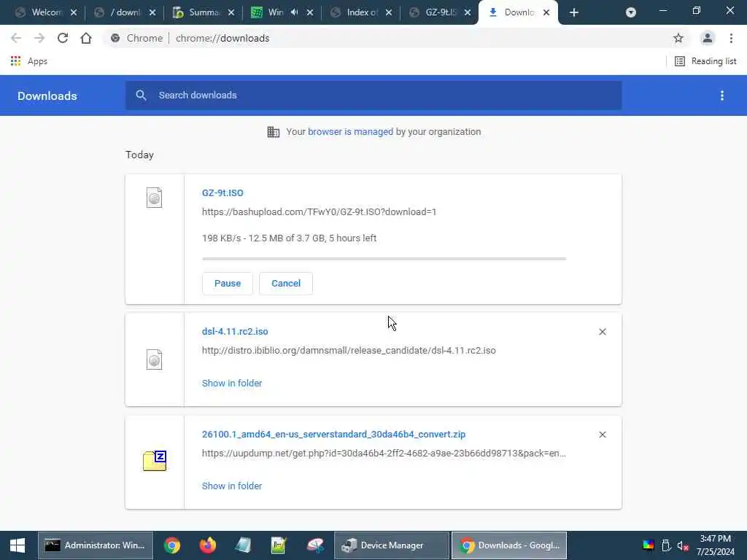Open the taskbar icon left of Device Manager
The width and height of the screenshot is (747, 560).
coord(315,545)
